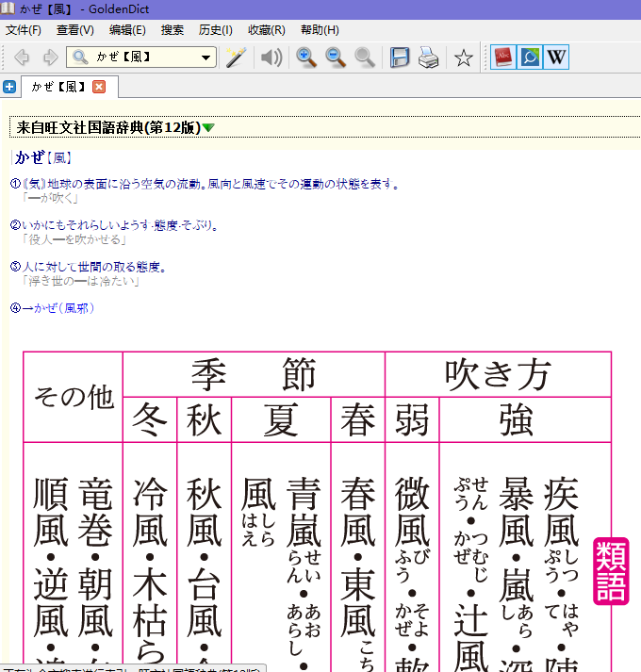Close the かぜ【風】 tab

point(99,87)
